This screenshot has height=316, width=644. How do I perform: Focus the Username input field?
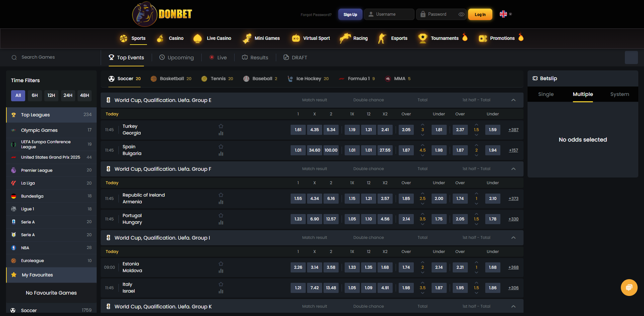pyautogui.click(x=389, y=14)
